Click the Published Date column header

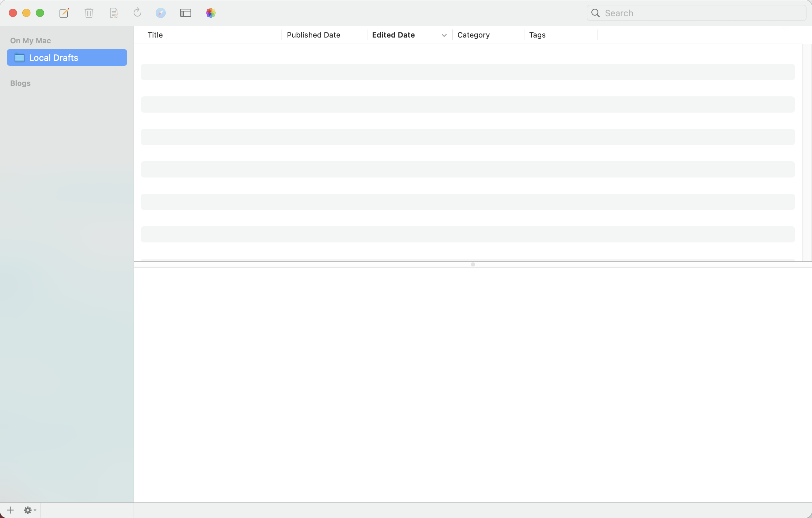314,34
